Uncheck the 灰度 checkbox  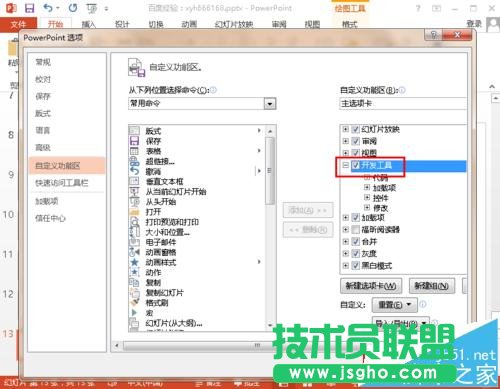(356, 254)
